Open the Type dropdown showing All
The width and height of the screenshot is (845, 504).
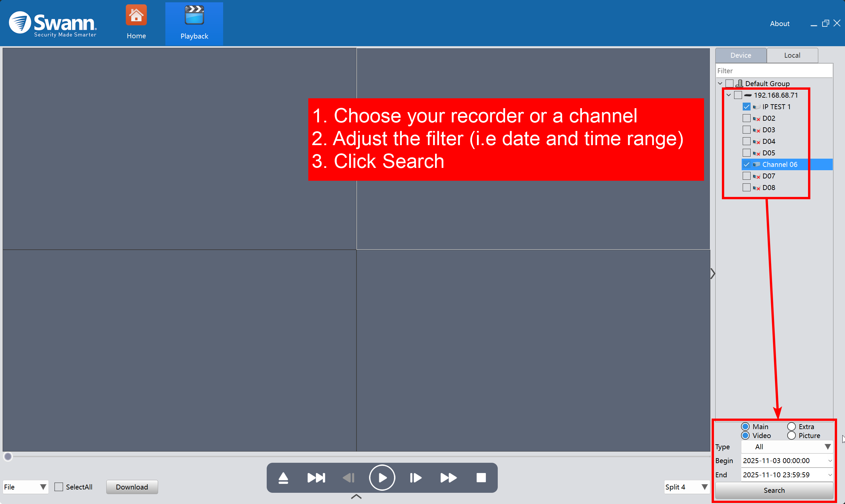tap(787, 447)
